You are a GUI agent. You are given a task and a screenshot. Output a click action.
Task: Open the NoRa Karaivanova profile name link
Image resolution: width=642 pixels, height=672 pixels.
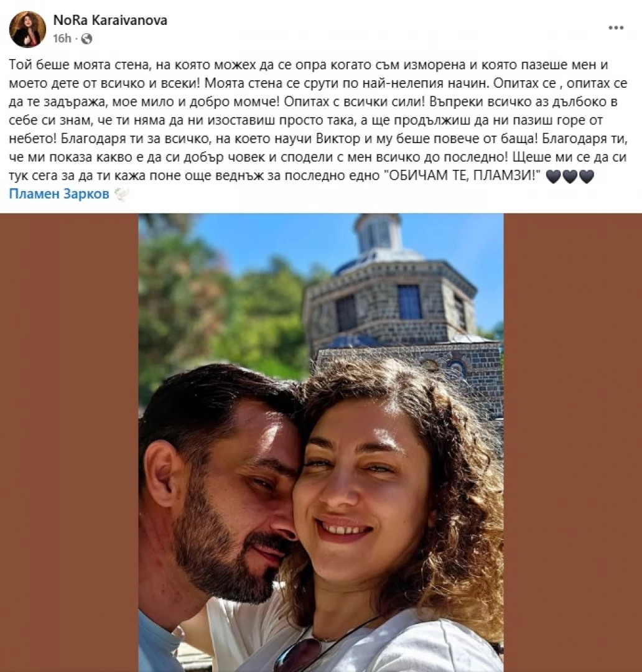point(110,20)
